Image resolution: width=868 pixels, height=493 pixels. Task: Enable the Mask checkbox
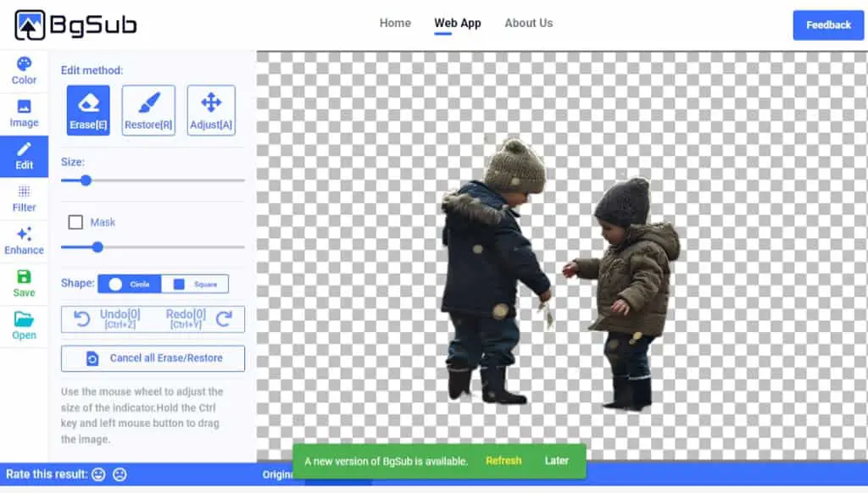[x=75, y=223]
